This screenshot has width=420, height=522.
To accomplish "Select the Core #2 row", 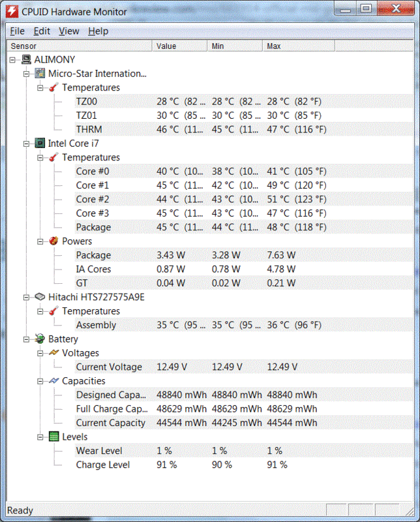I will 245,200.
